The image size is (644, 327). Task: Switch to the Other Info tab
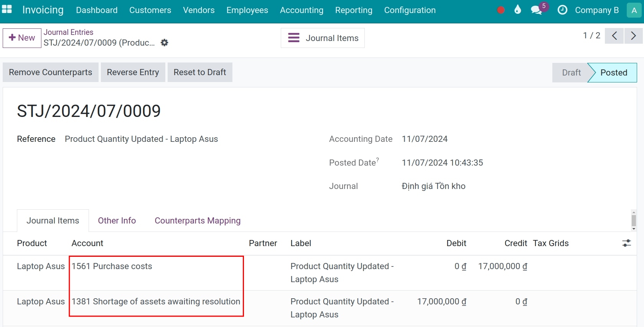tap(117, 220)
